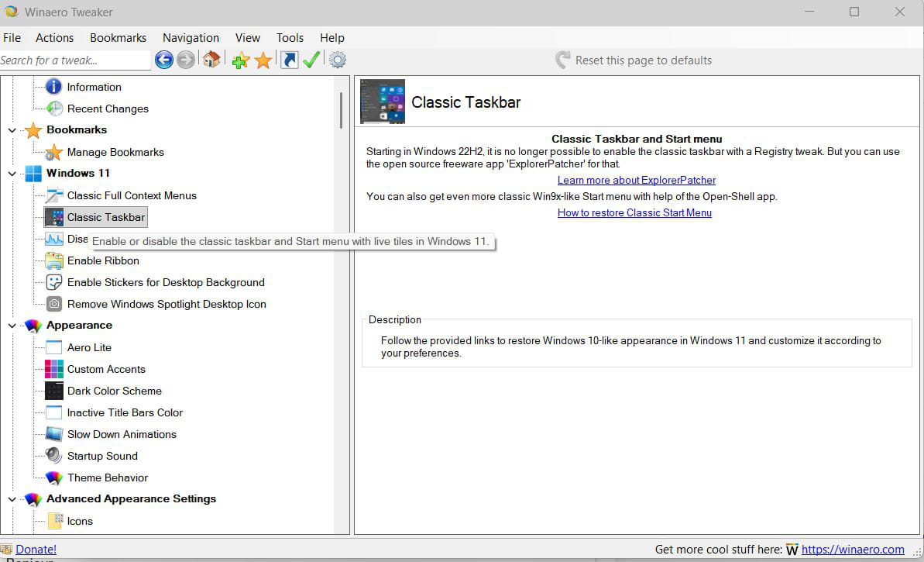Click the back navigation arrow icon
The height and width of the screenshot is (562, 924).
coord(163,60)
